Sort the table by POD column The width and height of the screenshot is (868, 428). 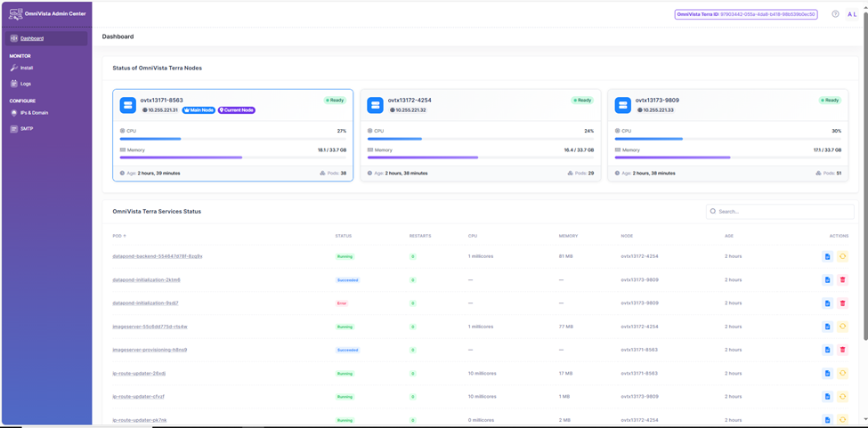[x=119, y=236]
